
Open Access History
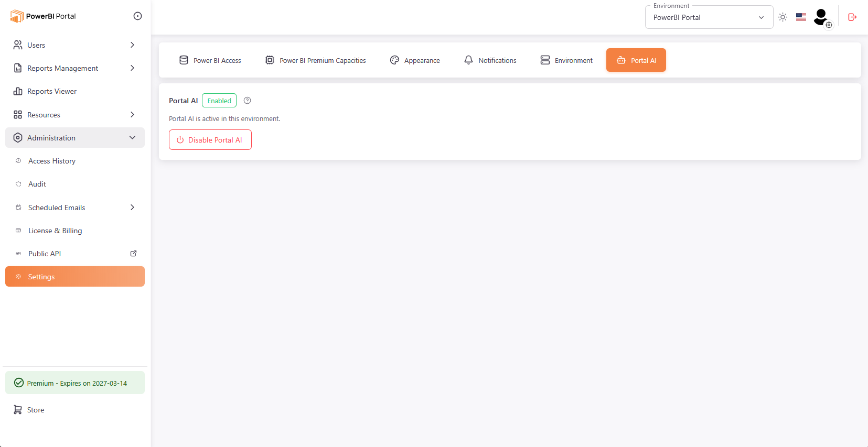[x=75, y=161]
